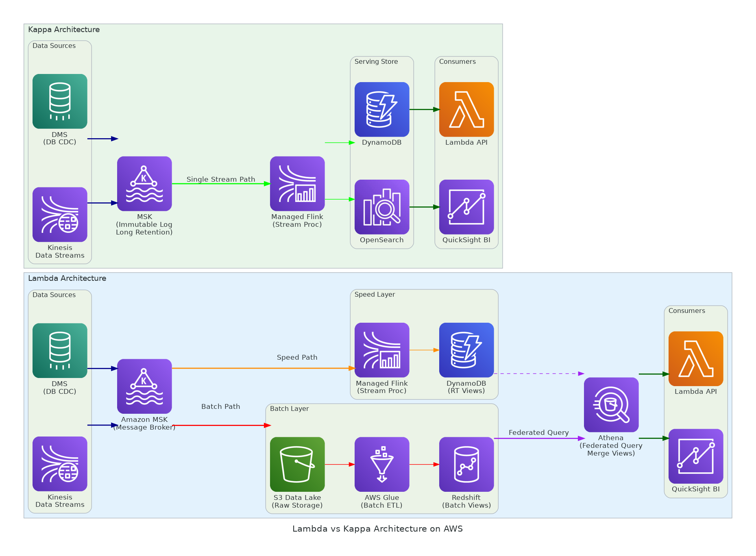Click the QuickSight BI icon in Kappa Consumers
The height and width of the screenshot is (556, 756).
[466, 207]
